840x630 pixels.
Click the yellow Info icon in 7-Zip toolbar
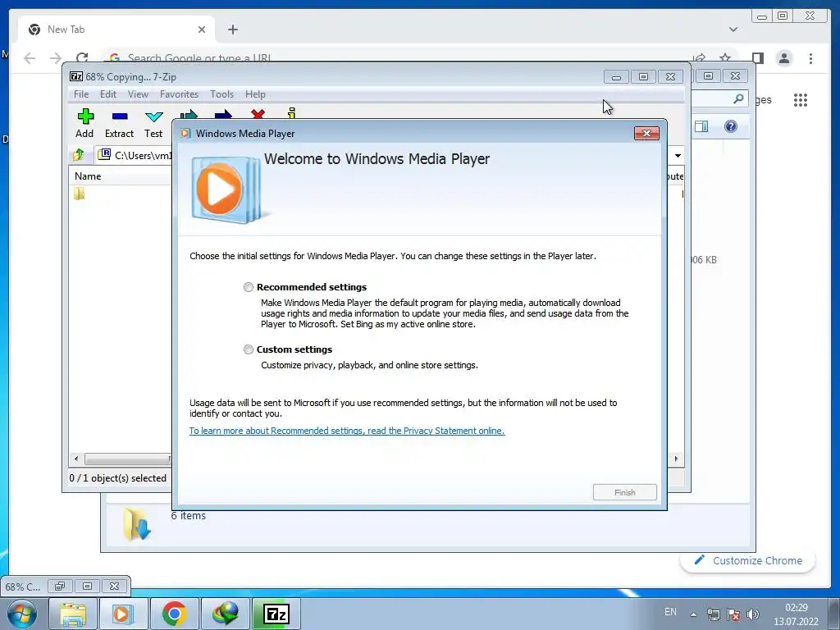pyautogui.click(x=291, y=113)
